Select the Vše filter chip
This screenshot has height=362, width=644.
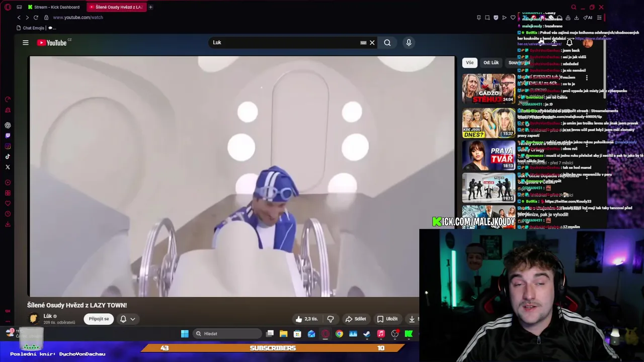(469, 63)
